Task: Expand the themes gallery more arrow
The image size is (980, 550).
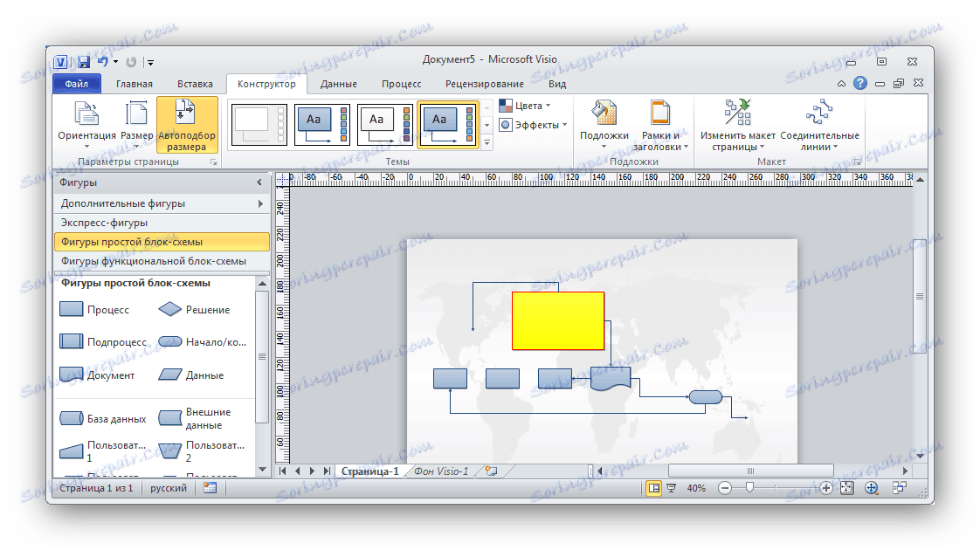Action: (x=487, y=143)
